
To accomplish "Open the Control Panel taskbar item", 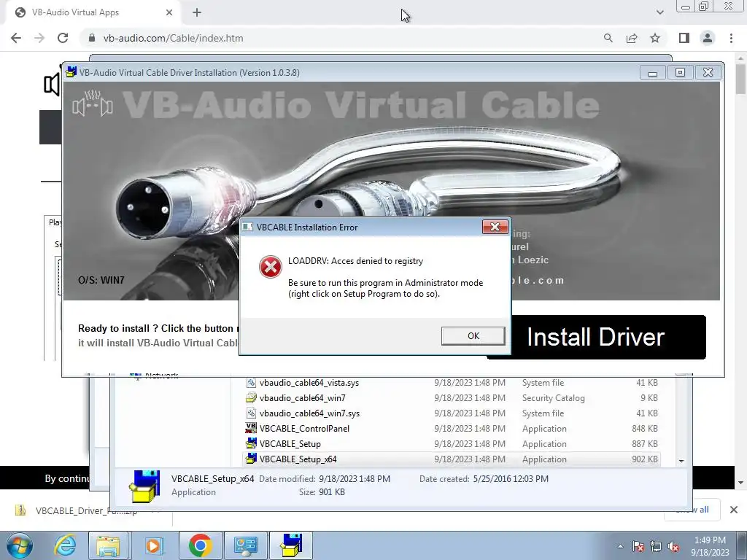I will [x=245, y=545].
